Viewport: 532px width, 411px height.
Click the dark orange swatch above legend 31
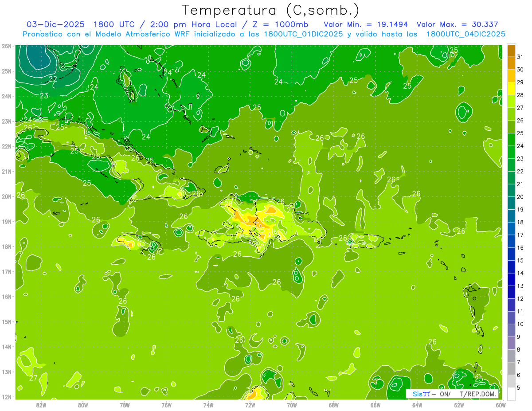pyautogui.click(x=511, y=51)
